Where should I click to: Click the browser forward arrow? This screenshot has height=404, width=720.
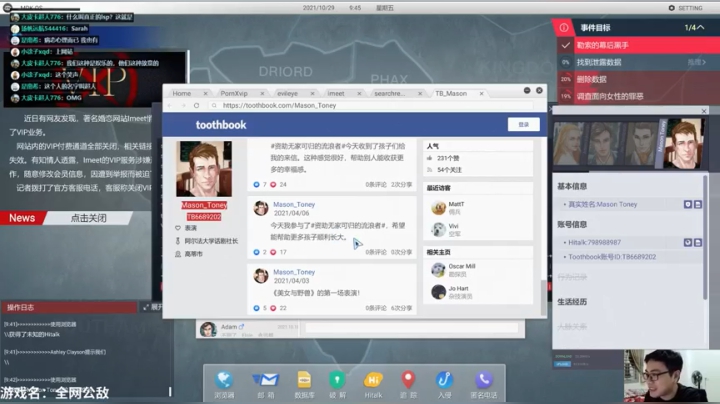183,106
